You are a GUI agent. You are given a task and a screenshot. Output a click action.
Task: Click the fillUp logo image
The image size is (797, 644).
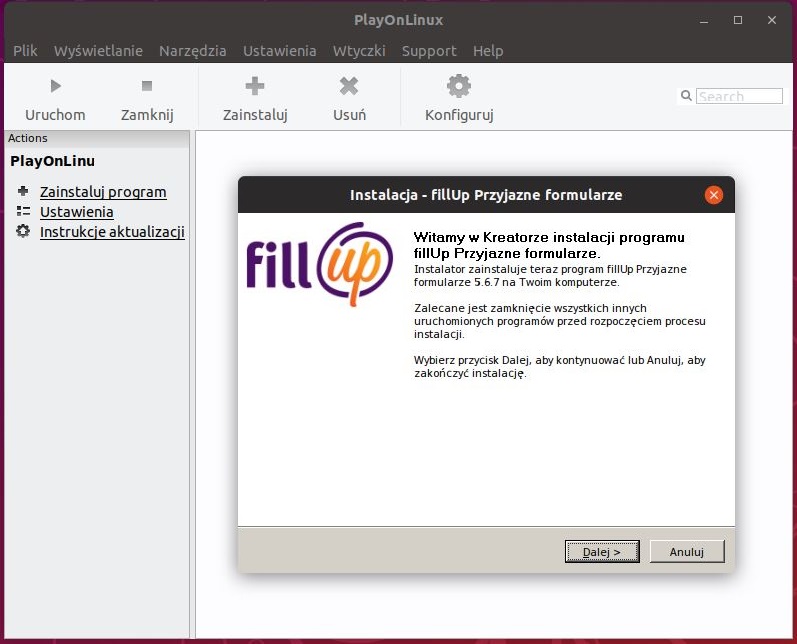coord(320,263)
